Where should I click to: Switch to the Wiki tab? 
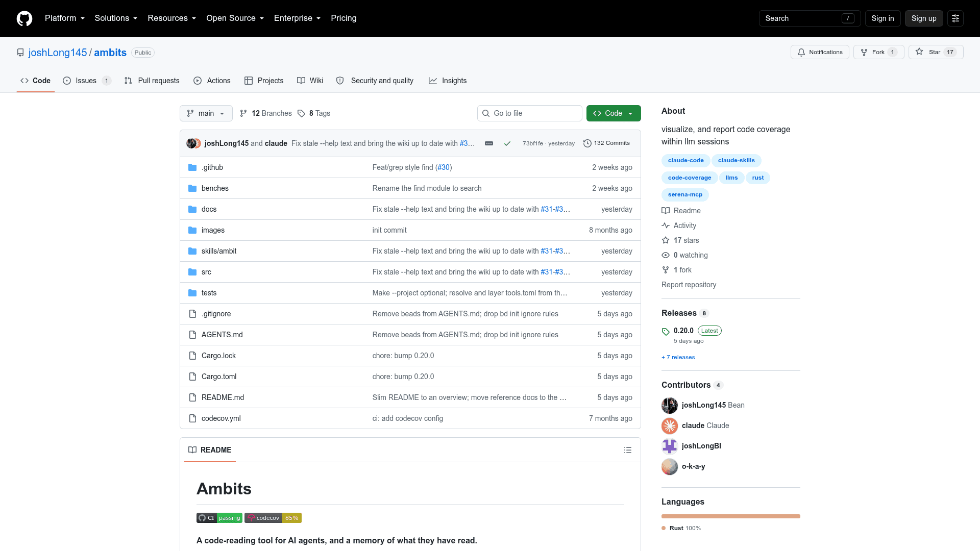310,81
